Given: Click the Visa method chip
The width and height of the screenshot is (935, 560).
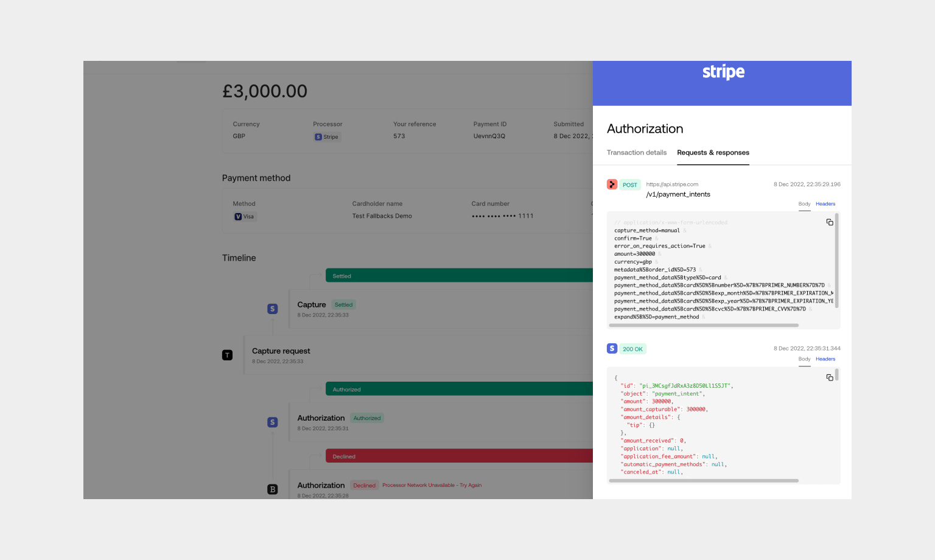Looking at the screenshot, I should click(244, 217).
